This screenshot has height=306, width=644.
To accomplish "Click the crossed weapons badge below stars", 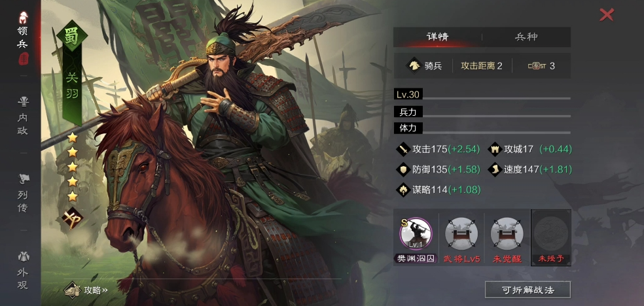I will tap(72, 218).
